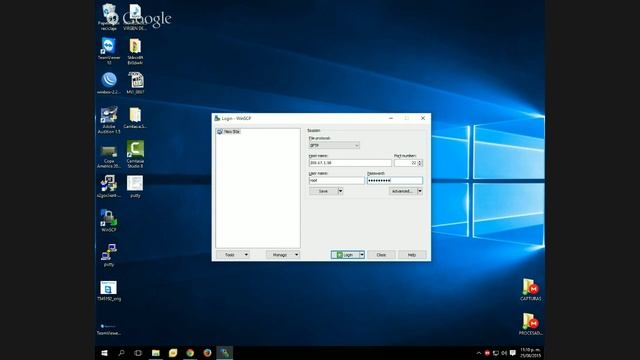The height and width of the screenshot is (360, 640).
Task: Open the VIRGEN DE... audio file icon
Action: click(x=135, y=17)
